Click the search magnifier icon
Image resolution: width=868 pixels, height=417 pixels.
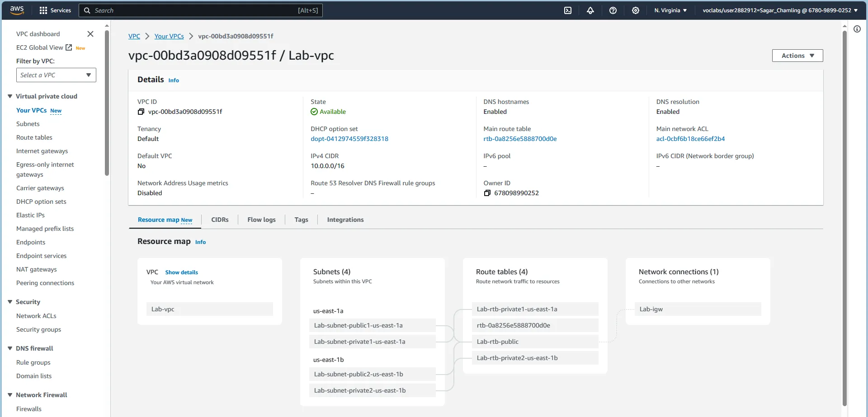pyautogui.click(x=87, y=10)
